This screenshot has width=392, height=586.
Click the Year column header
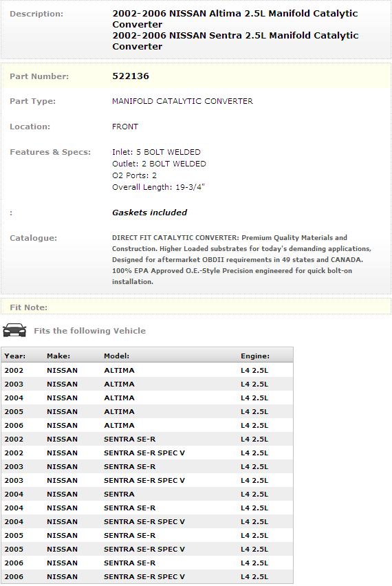(15, 356)
